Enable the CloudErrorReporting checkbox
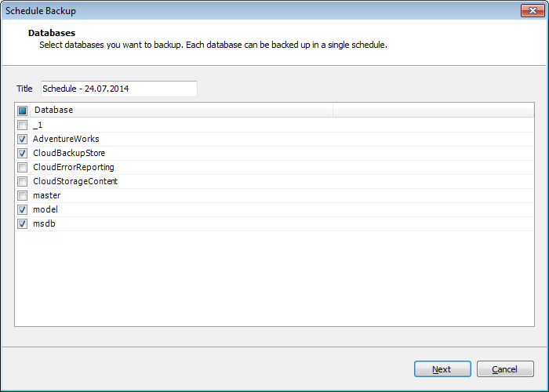549x392 pixels. pyautogui.click(x=23, y=167)
